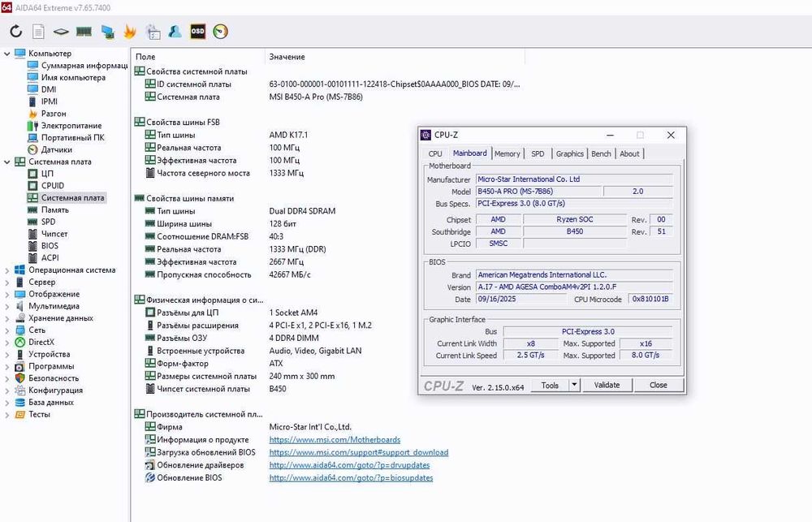Select ACPI in the tree
The height and width of the screenshot is (522, 812).
50,257
